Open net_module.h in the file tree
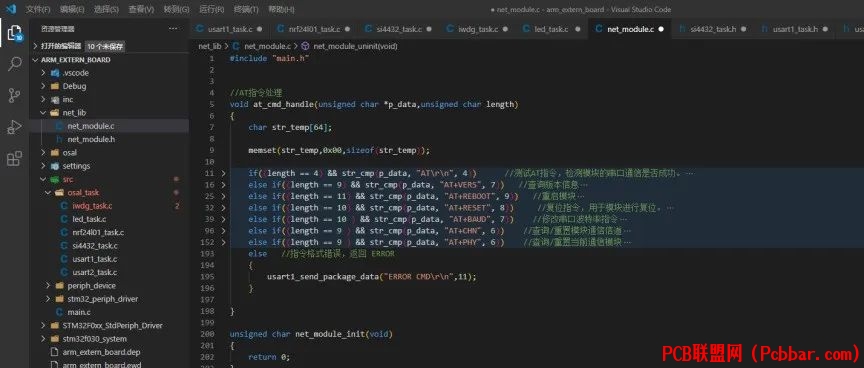The height and width of the screenshot is (368, 864). coord(91,139)
